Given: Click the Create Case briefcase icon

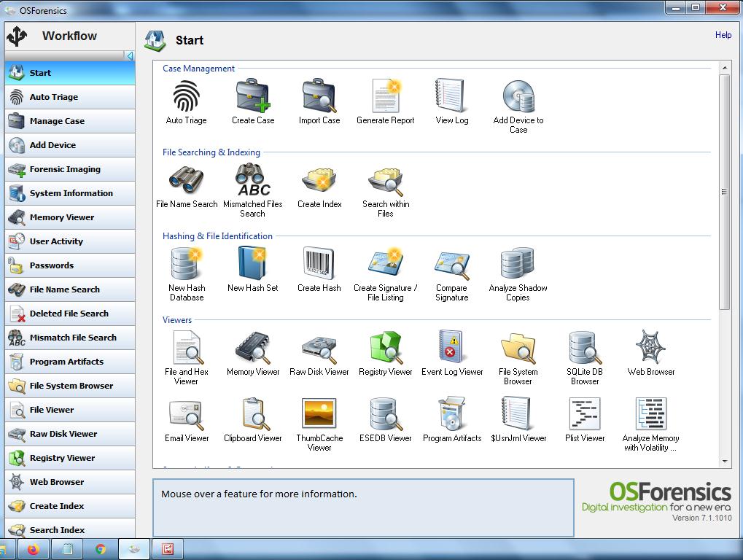Looking at the screenshot, I should [x=253, y=97].
